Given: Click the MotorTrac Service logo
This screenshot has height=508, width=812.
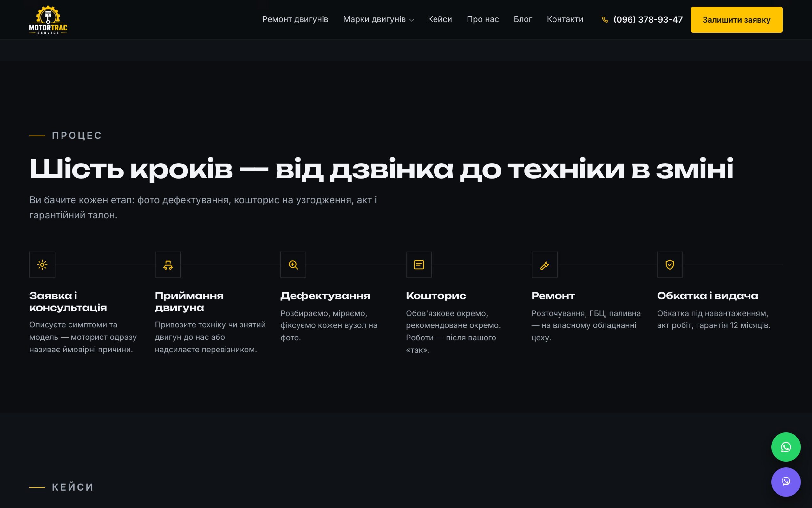Looking at the screenshot, I should click(x=48, y=19).
